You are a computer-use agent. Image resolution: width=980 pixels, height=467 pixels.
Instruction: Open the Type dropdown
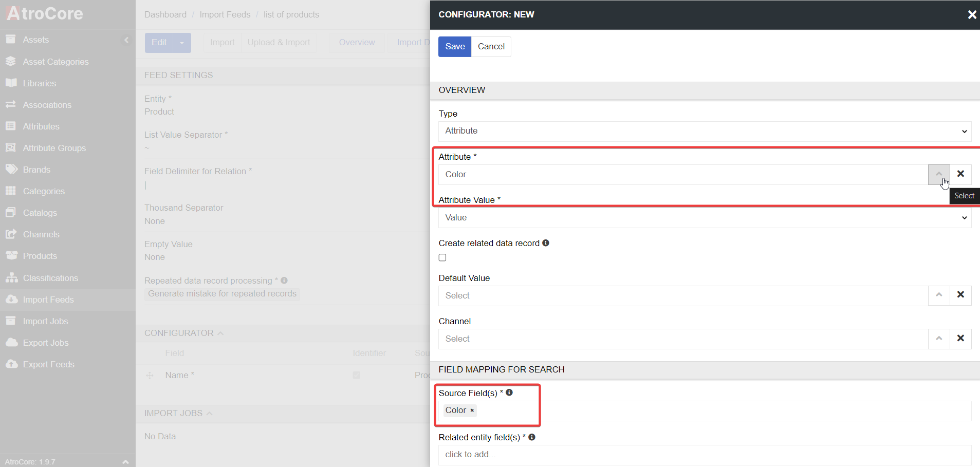pos(704,131)
